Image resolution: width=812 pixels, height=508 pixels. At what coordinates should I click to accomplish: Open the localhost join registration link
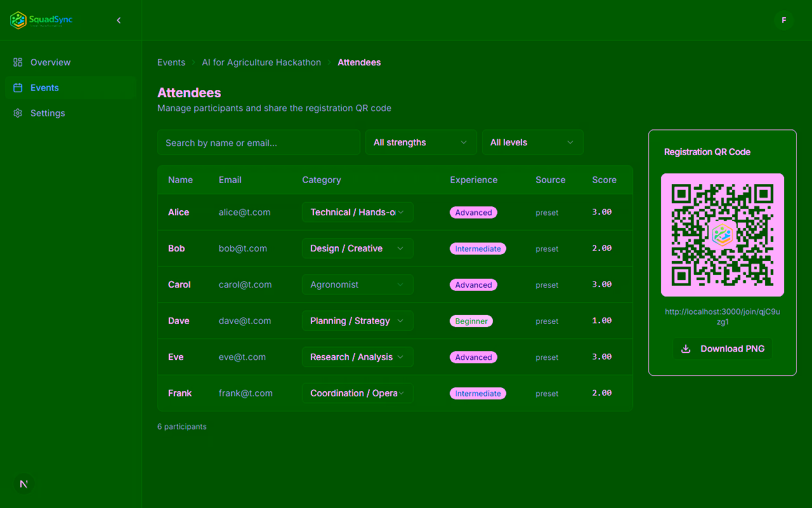[723, 317]
